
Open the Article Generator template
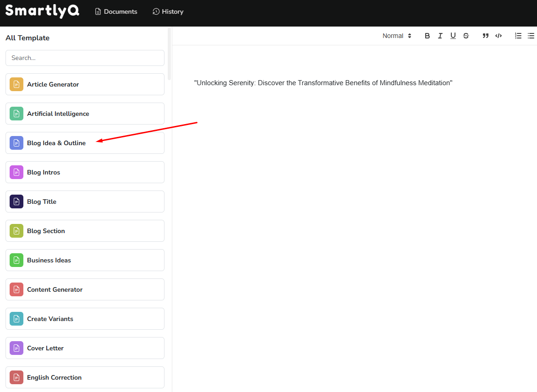coord(85,84)
